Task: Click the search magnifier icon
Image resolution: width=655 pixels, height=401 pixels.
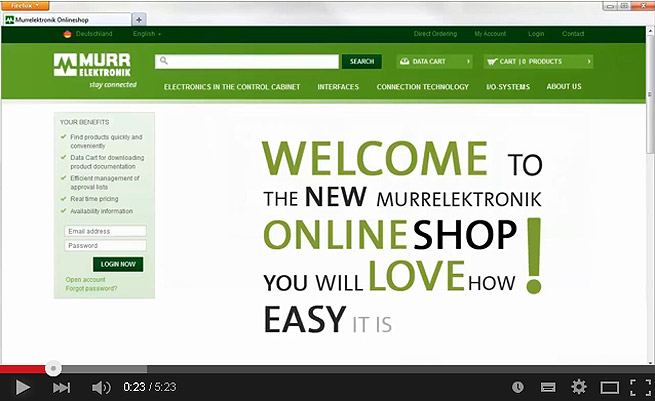Action: (164, 61)
